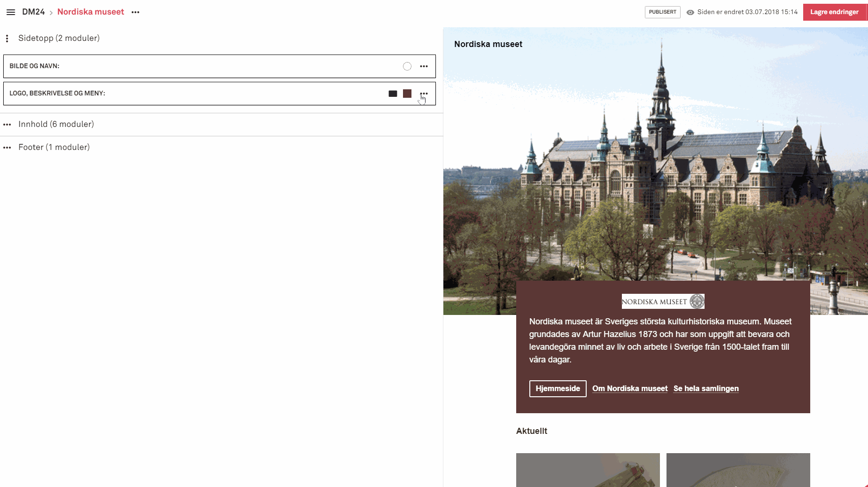Go to DM24 in the breadcrumb
The image size is (868, 487).
pyautogui.click(x=33, y=12)
